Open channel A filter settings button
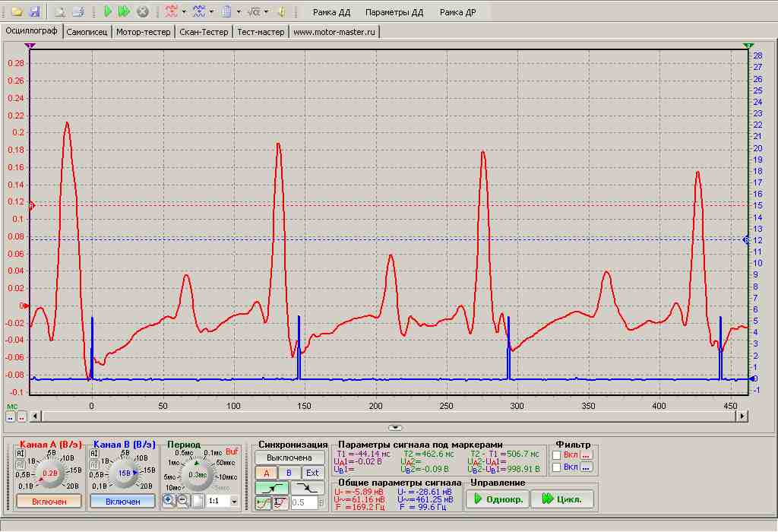The height and width of the screenshot is (532, 778). click(587, 454)
